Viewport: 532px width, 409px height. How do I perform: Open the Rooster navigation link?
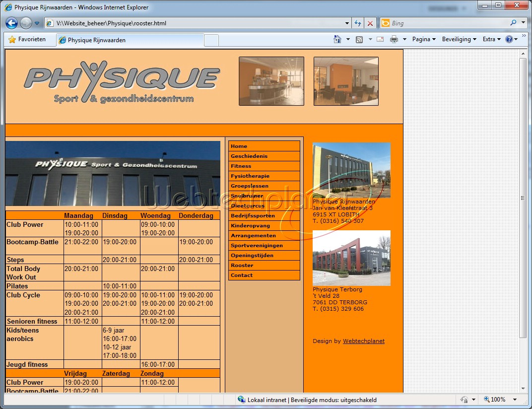coord(265,266)
